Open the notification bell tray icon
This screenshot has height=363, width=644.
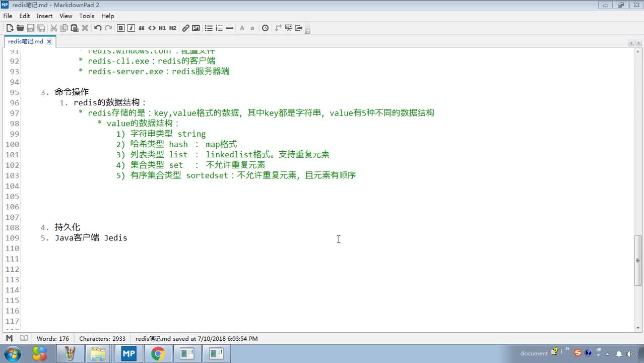point(619,353)
